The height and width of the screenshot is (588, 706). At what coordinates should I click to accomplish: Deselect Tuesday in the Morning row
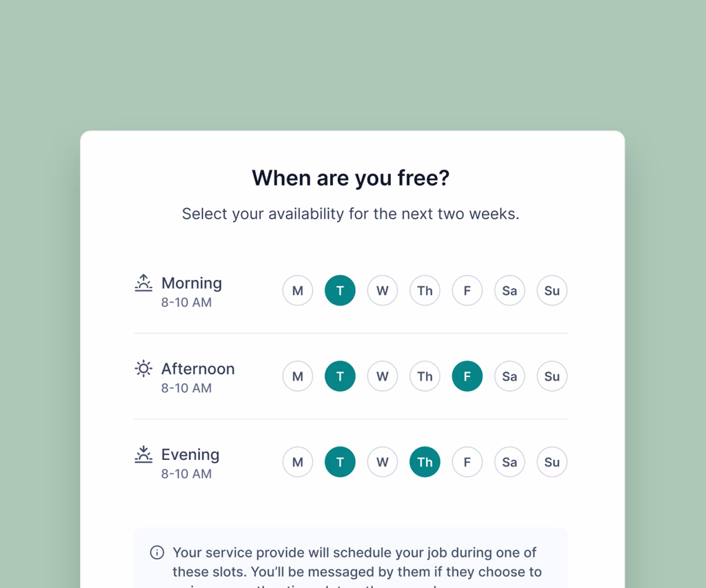pos(340,291)
